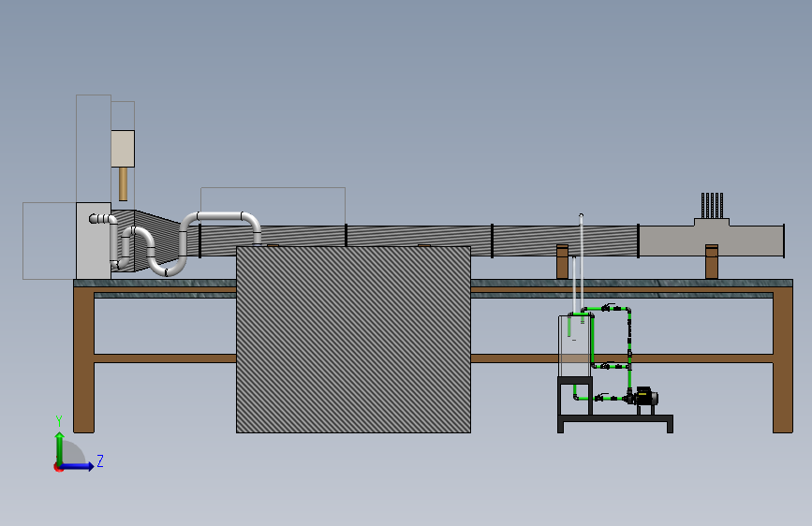Click the blue Z axis arrow of the triad

tap(78, 466)
